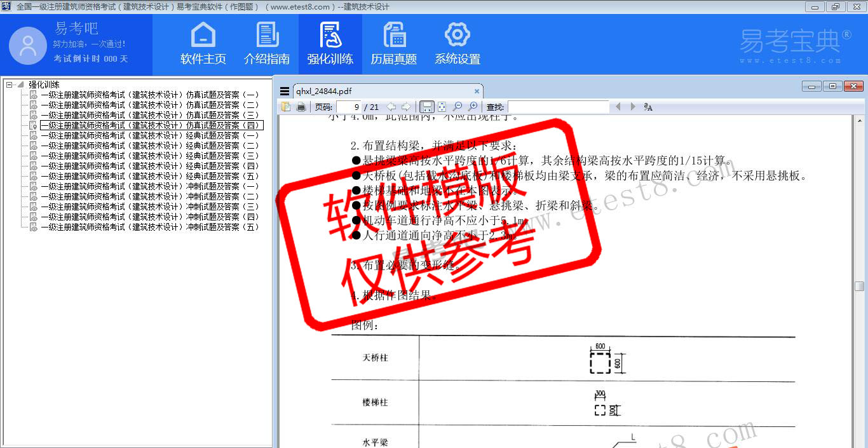The height and width of the screenshot is (448, 868).
Task: Zoom in the PDF document
Action: pyautogui.click(x=473, y=107)
